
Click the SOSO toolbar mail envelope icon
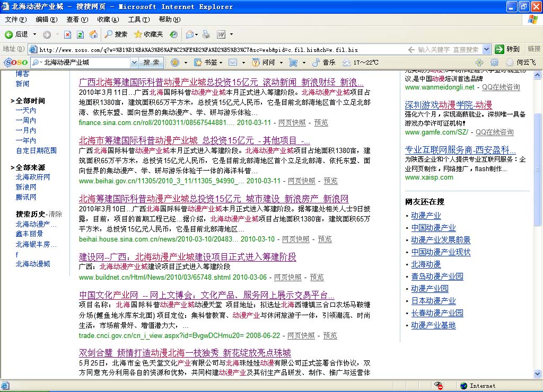233,63
